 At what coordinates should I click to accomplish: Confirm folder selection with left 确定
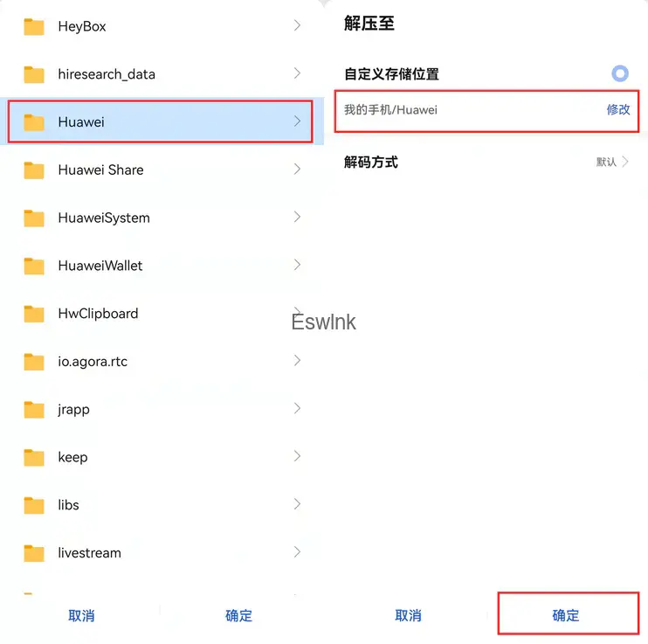tap(239, 615)
